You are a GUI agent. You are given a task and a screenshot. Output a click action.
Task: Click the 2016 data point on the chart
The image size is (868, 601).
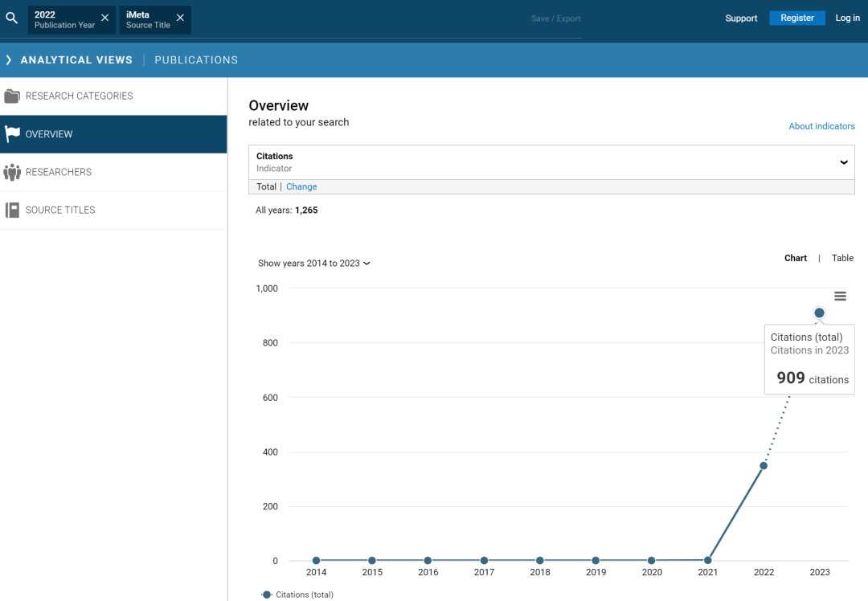(x=428, y=561)
